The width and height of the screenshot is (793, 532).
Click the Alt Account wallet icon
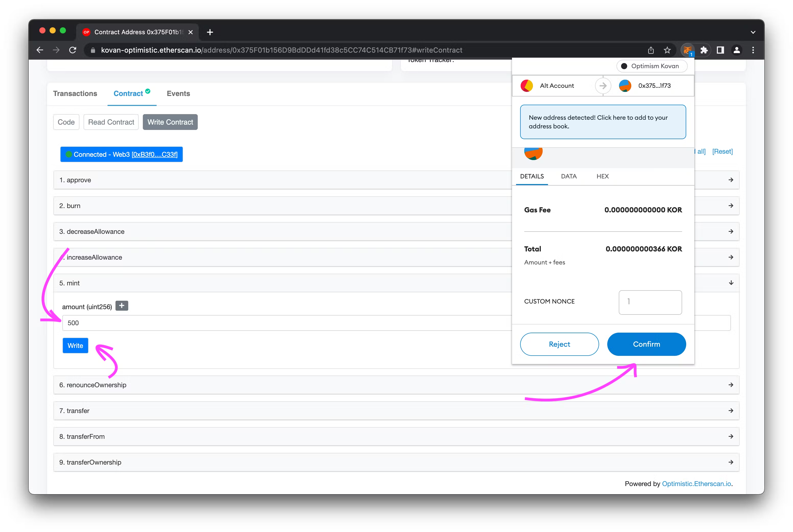tap(527, 86)
